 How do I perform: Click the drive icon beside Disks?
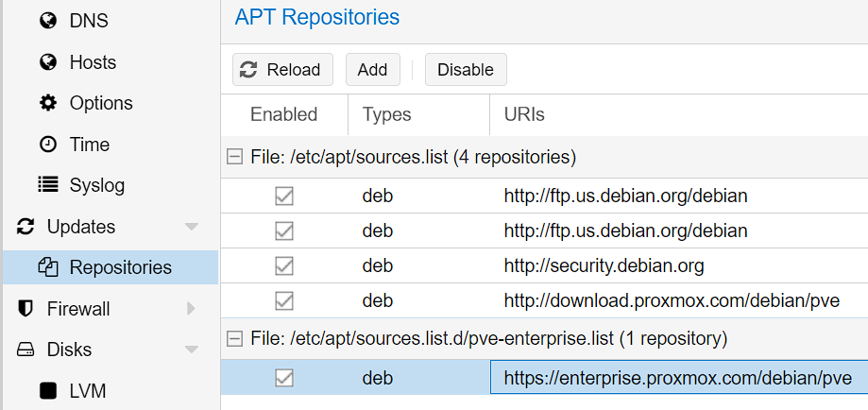[x=26, y=350]
